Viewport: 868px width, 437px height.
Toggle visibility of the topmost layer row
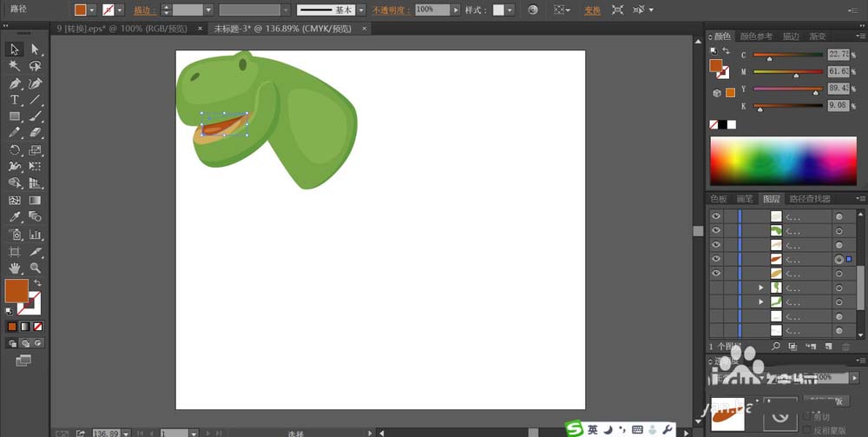pos(716,216)
